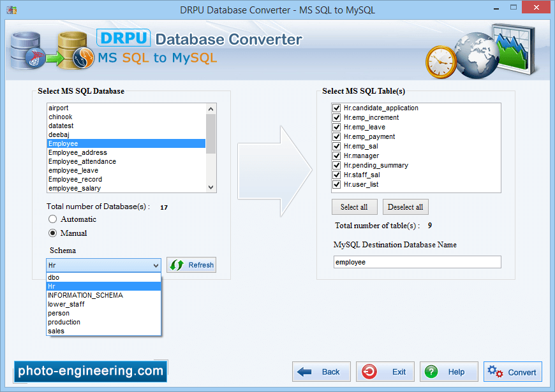The height and width of the screenshot is (392, 555).
Task: Click the database list scrollbar thumb
Action: [211, 134]
